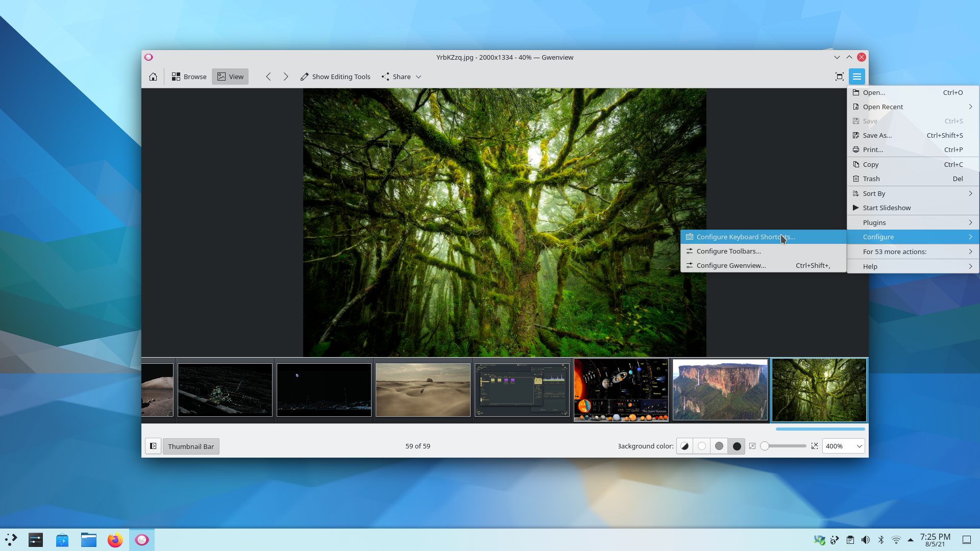Select Configure Gwenview option
Viewport: 980px width, 551px height.
click(731, 265)
